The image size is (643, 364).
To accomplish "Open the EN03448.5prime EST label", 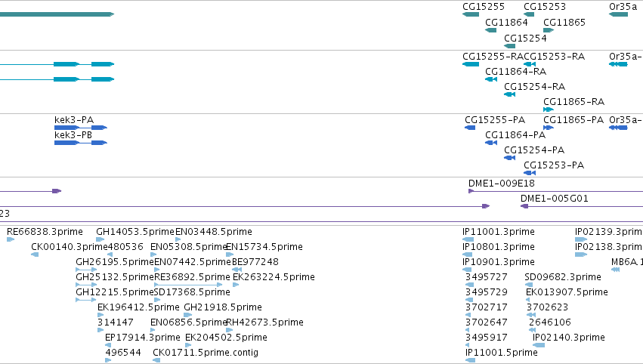I will click(x=214, y=232).
